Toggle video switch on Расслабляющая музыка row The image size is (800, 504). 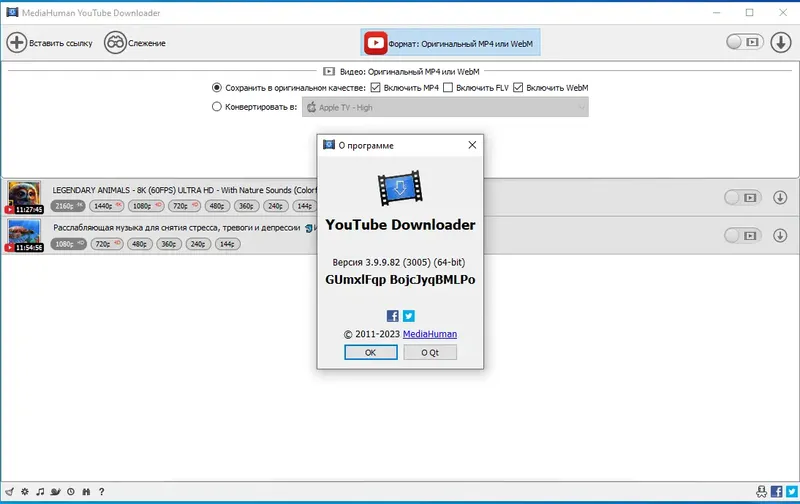[743, 235]
